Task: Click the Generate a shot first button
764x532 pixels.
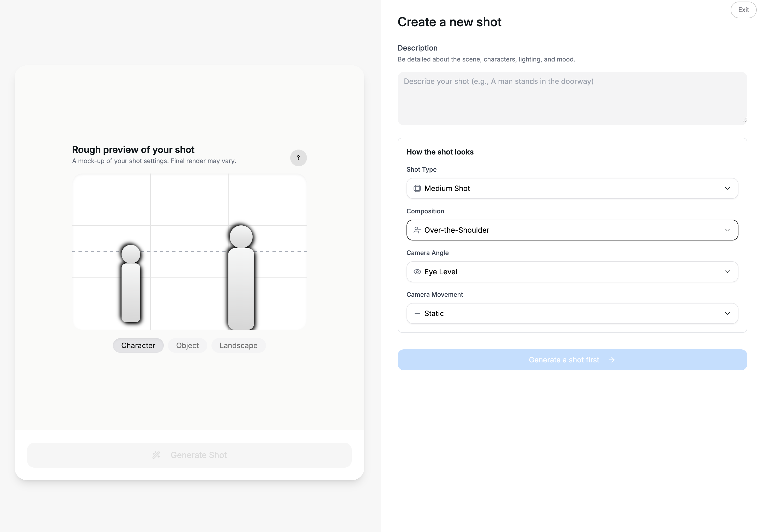Action: tap(572, 360)
